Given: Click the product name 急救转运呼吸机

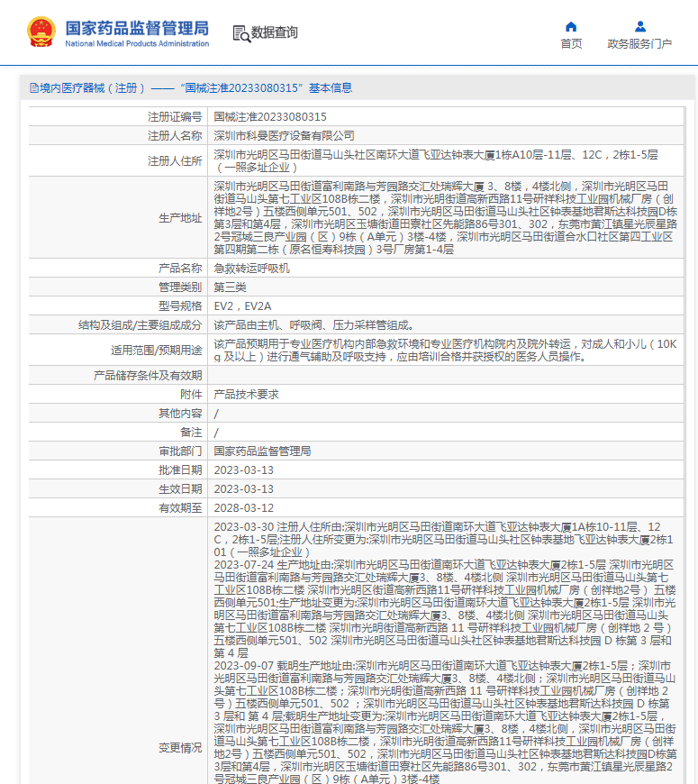Looking at the screenshot, I should click(x=251, y=269).
